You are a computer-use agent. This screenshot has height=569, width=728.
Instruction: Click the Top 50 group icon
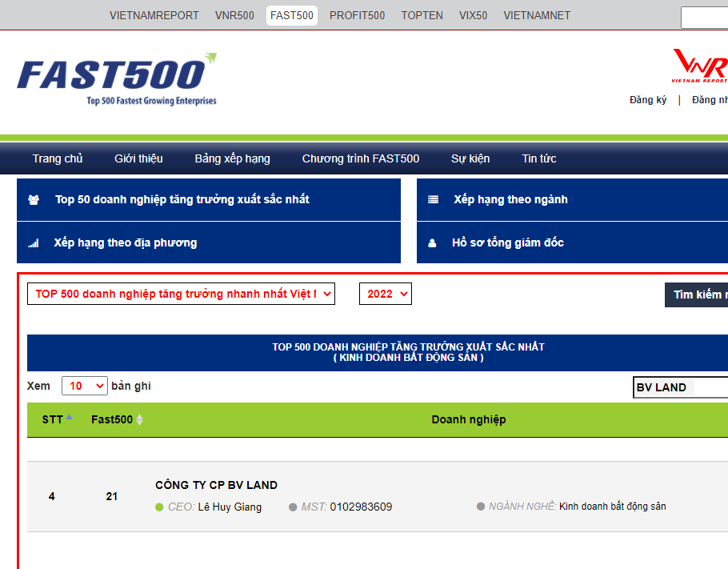click(x=34, y=199)
